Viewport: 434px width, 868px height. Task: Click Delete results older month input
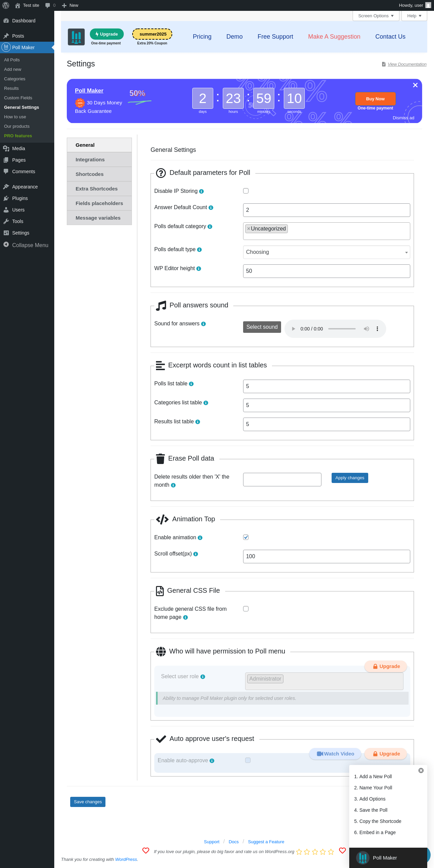pyautogui.click(x=282, y=480)
